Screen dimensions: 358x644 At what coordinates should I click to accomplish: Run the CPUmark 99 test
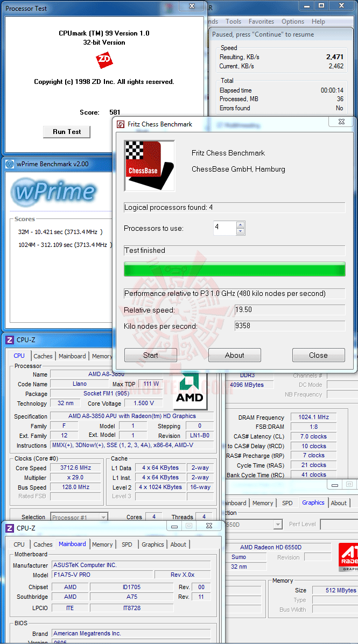click(x=67, y=132)
